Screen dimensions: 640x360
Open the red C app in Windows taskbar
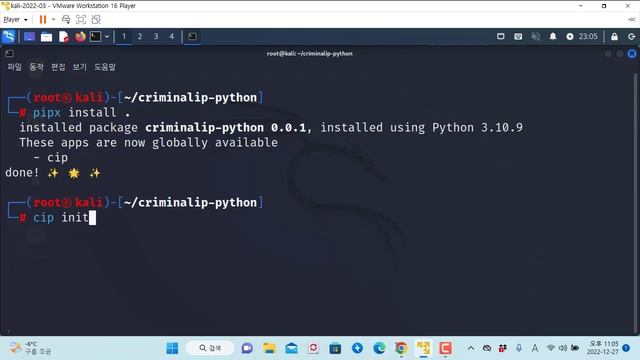click(x=445, y=348)
